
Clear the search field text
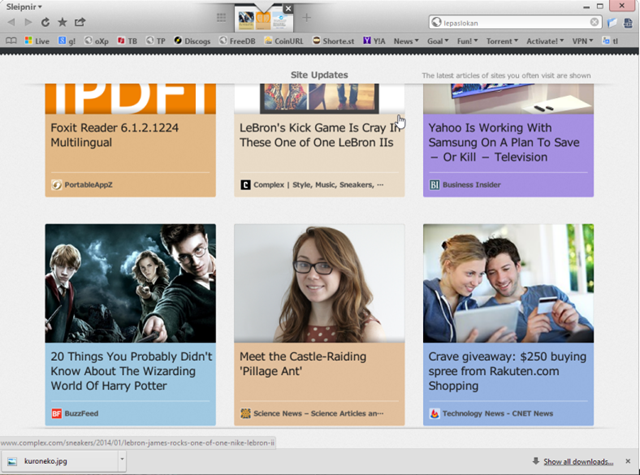(x=594, y=22)
